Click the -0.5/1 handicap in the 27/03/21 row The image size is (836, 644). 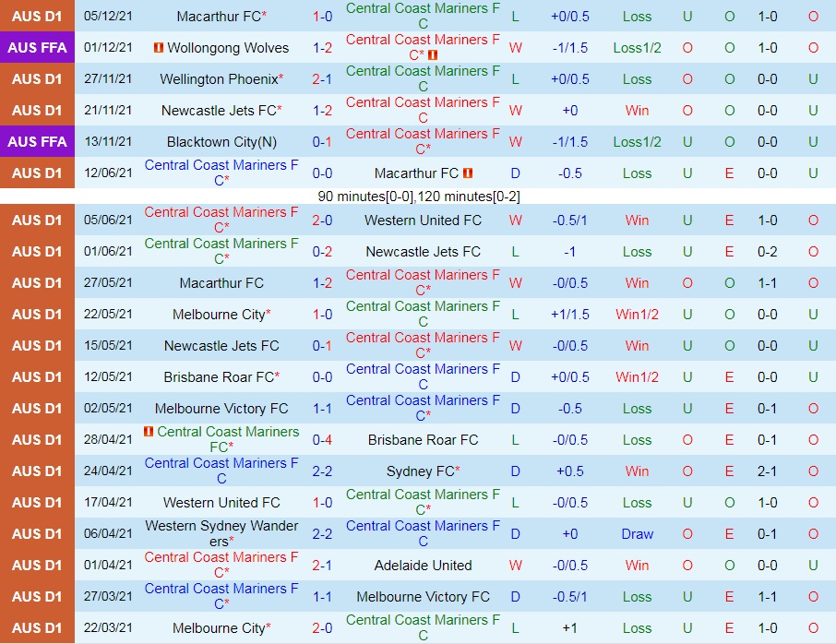(570, 597)
